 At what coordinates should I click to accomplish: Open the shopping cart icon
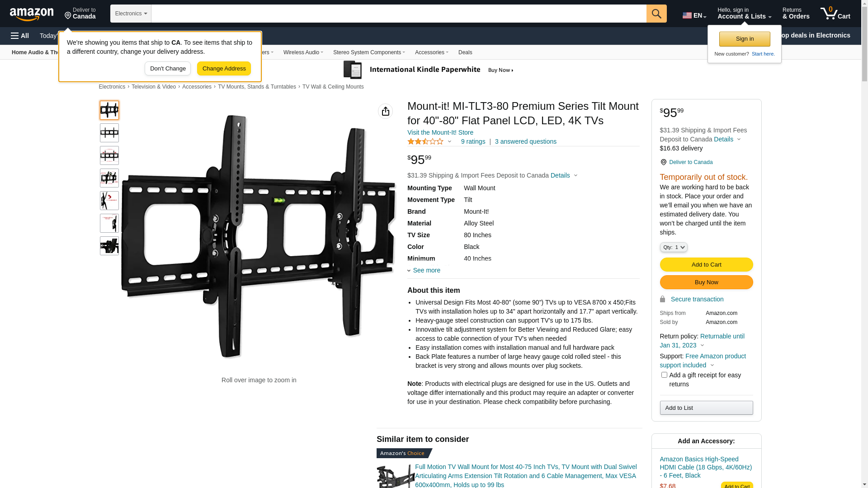coord(835,14)
